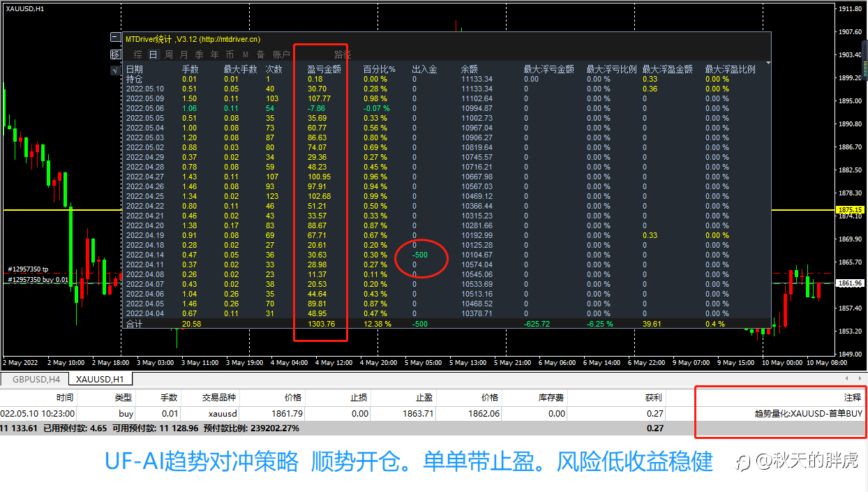The height and width of the screenshot is (492, 868).
Task: Select the XAUUSD,H1 chart tab
Action: coord(100,379)
